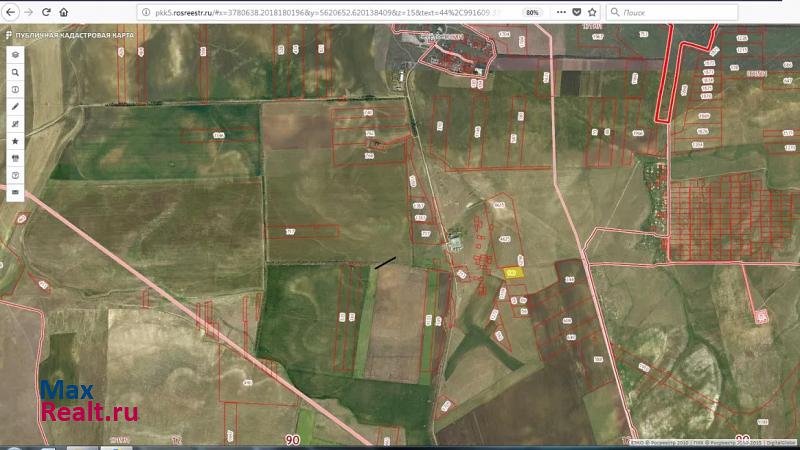Open the help question icon in sidebar
800x450 pixels.
click(x=15, y=175)
